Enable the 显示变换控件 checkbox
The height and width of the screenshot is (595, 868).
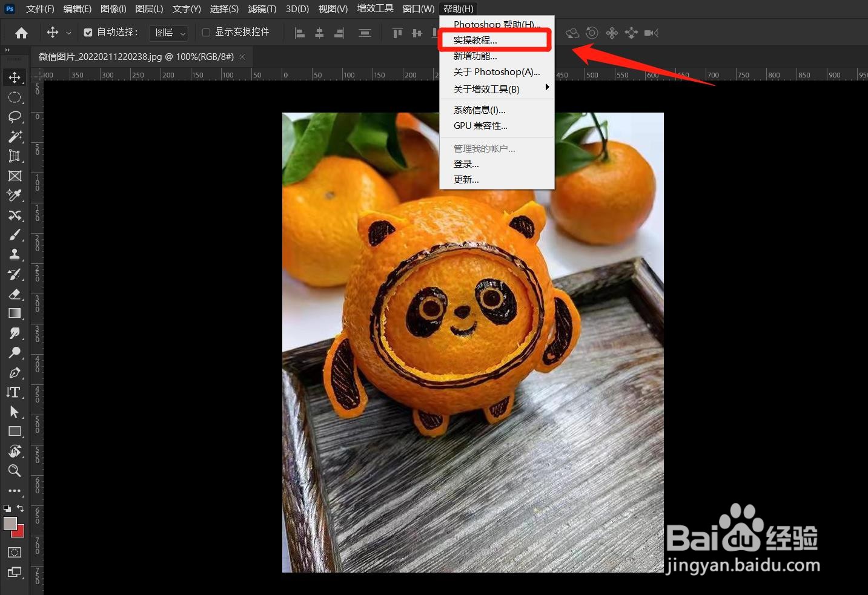pos(206,31)
